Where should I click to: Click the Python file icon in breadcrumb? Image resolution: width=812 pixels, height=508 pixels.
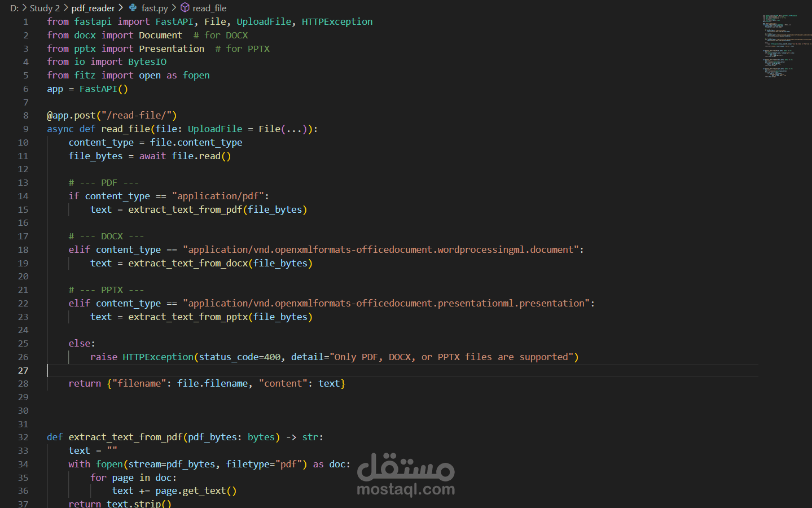click(x=133, y=8)
